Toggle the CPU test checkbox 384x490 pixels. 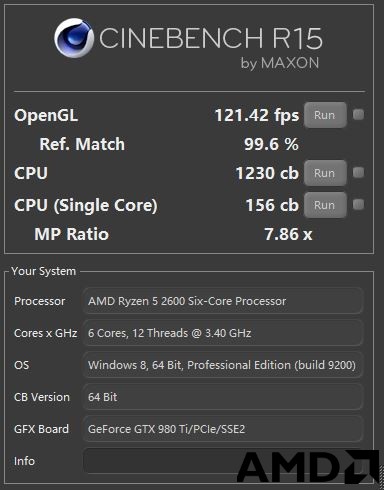tap(358, 173)
